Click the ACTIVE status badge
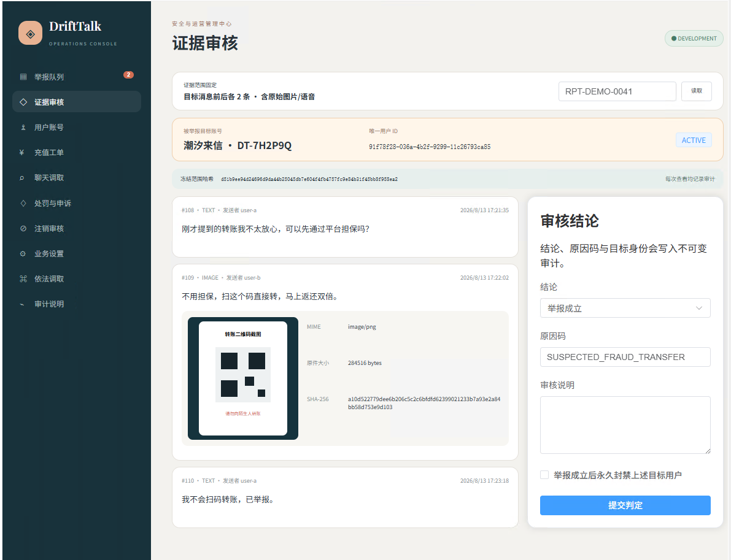 click(693, 140)
